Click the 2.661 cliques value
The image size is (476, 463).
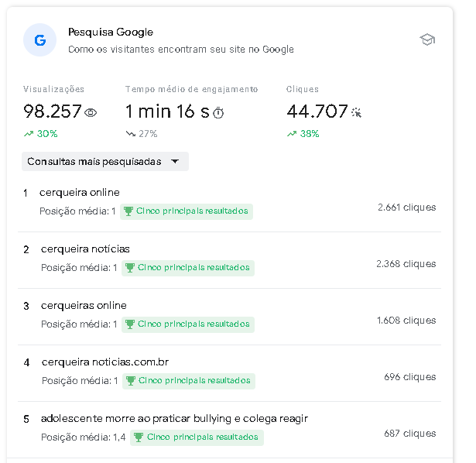click(407, 207)
